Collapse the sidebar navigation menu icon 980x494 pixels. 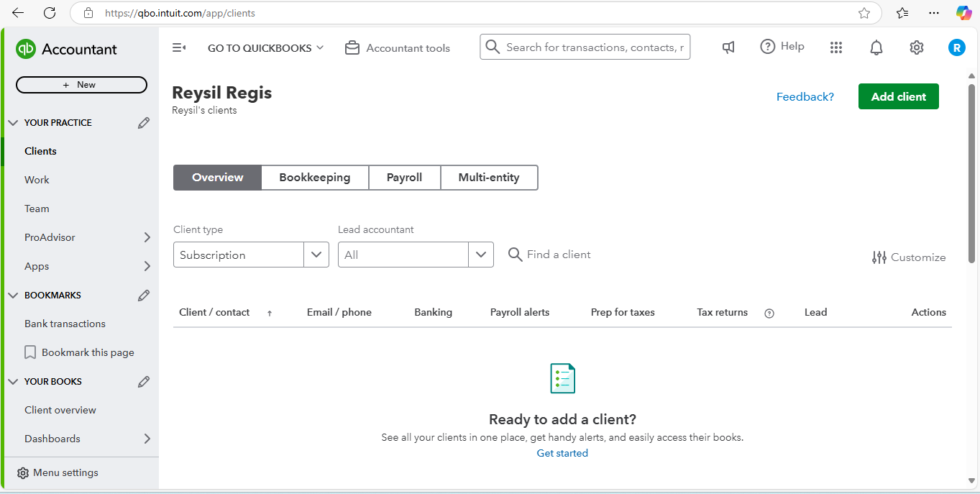pos(179,48)
